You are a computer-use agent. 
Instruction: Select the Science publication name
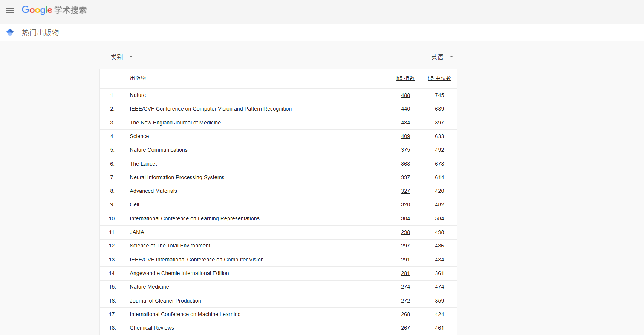pyautogui.click(x=139, y=136)
